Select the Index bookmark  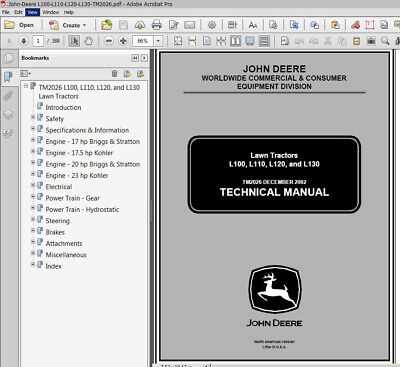pos(53,266)
